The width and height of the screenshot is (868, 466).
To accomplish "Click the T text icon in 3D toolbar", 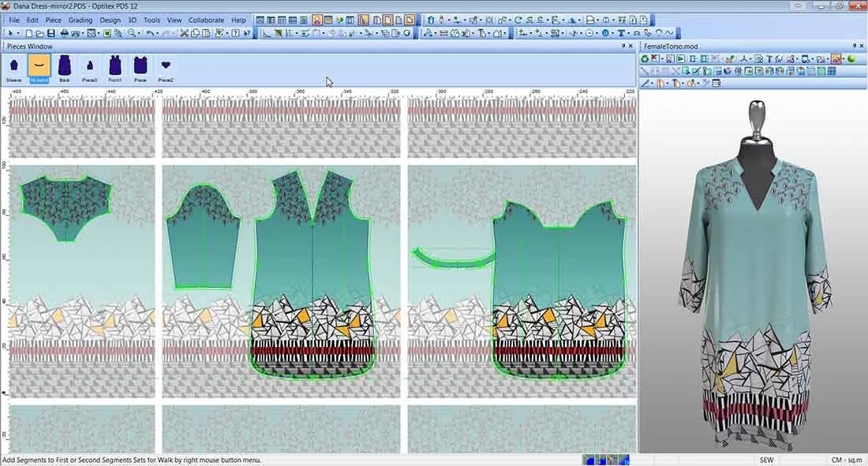I will click(x=769, y=58).
